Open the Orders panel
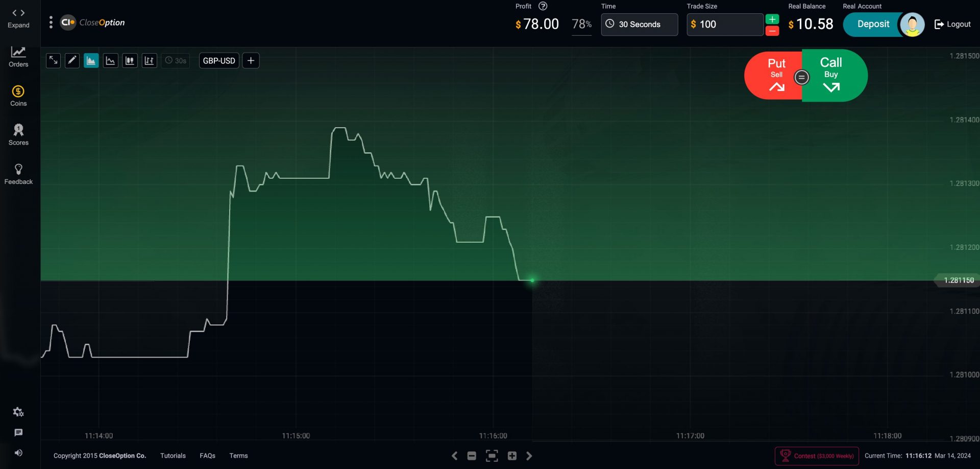Screen dimensions: 980x469 pos(18,57)
